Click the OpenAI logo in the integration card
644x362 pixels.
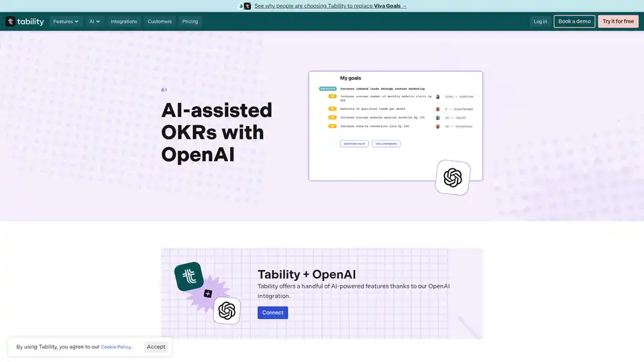click(227, 311)
